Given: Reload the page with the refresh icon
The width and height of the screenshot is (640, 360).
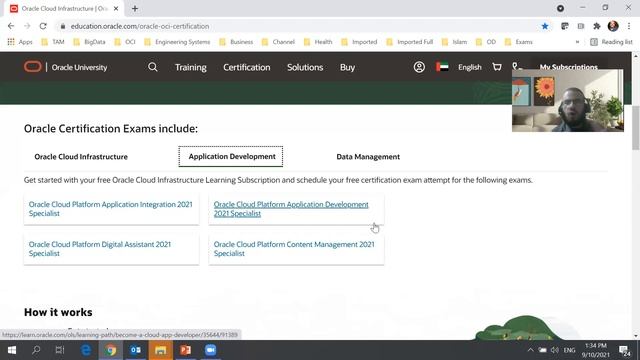Looking at the screenshot, I should coord(43,26).
